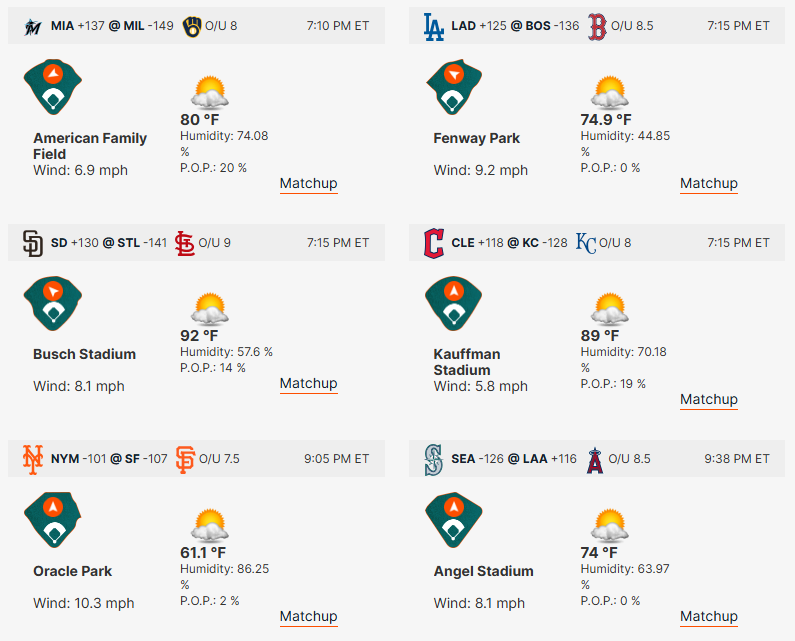Click the Seattle Mariners compass logo
Screen dimensions: 795x641
coord(434,459)
